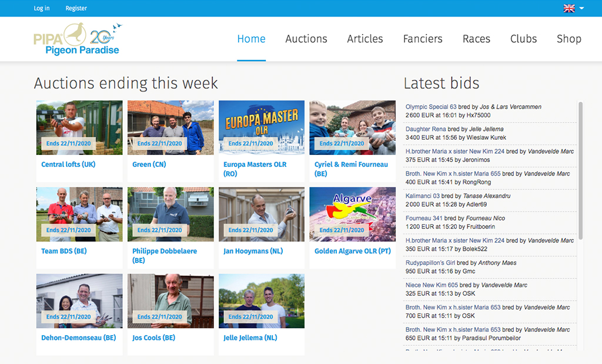Click the Europa Masters OLR (RO) link
The image size is (602, 364).
[255, 168]
